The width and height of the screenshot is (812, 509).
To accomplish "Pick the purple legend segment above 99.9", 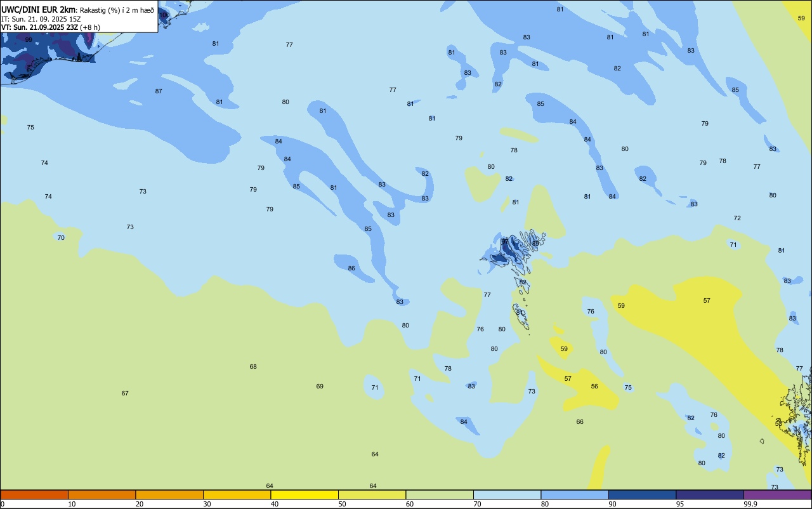I will pyautogui.click(x=777, y=494).
